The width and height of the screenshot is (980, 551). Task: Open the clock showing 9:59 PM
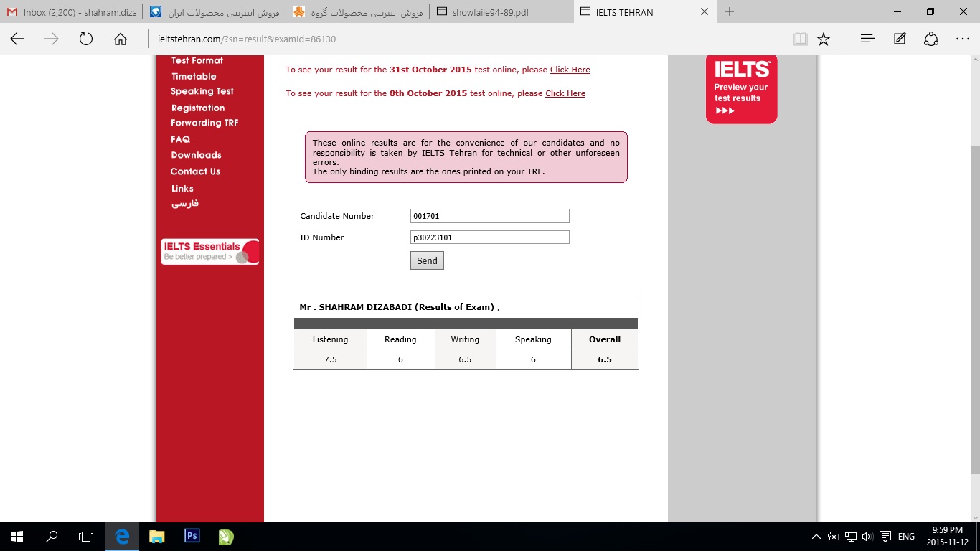[947, 536]
